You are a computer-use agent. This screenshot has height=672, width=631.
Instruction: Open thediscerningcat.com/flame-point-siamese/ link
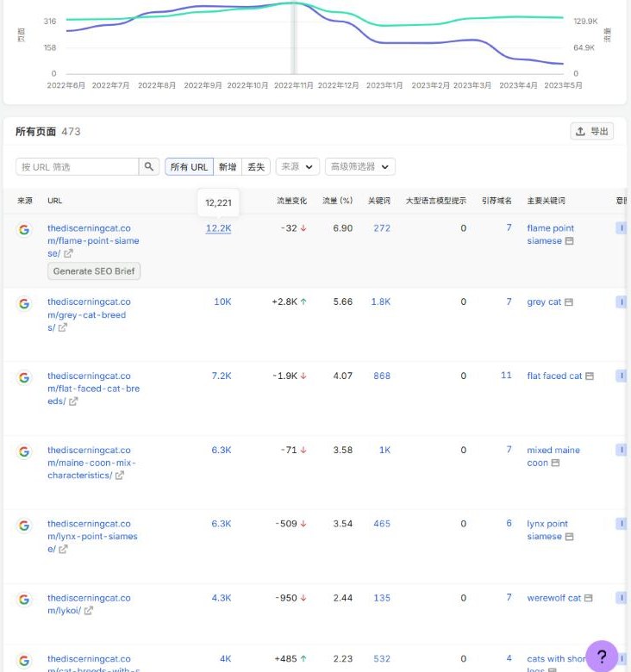[x=93, y=241]
